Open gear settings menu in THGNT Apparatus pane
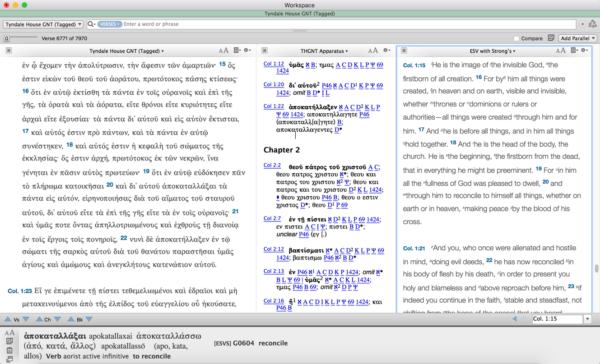Viewport: 600px width, 364px height. pos(386,50)
